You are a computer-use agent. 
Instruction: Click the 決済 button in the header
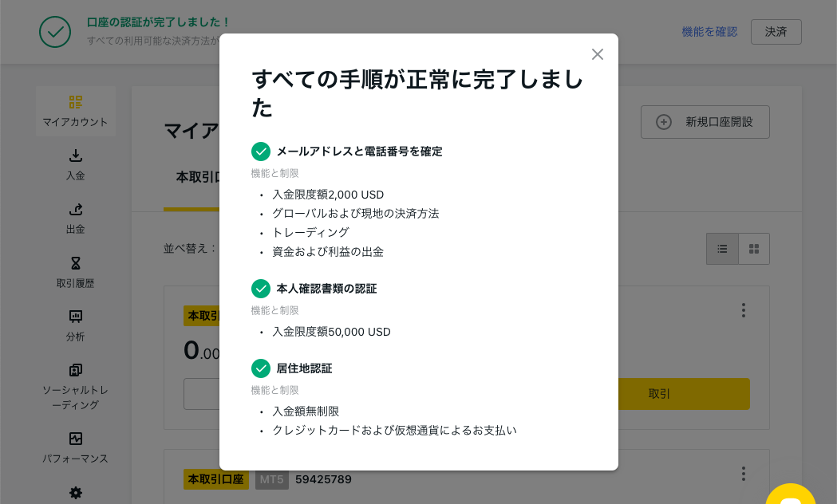click(776, 32)
